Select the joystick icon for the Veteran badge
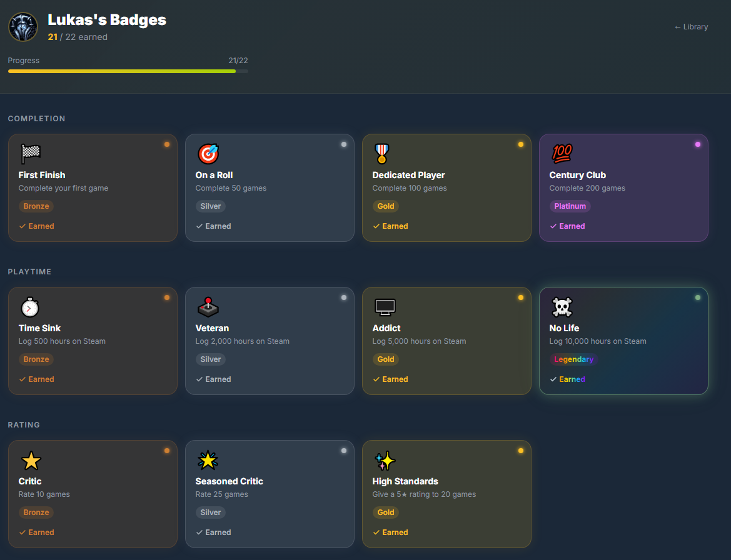The image size is (731, 560). coord(208,307)
